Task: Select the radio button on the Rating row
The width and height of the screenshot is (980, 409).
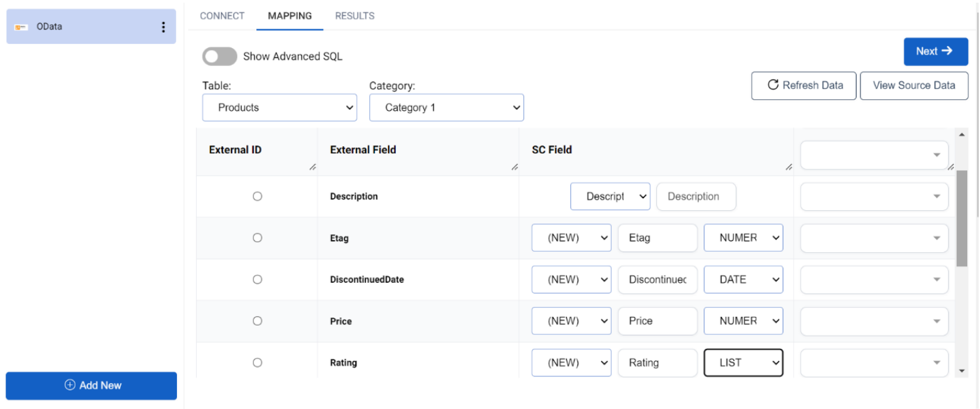Action: point(257,362)
